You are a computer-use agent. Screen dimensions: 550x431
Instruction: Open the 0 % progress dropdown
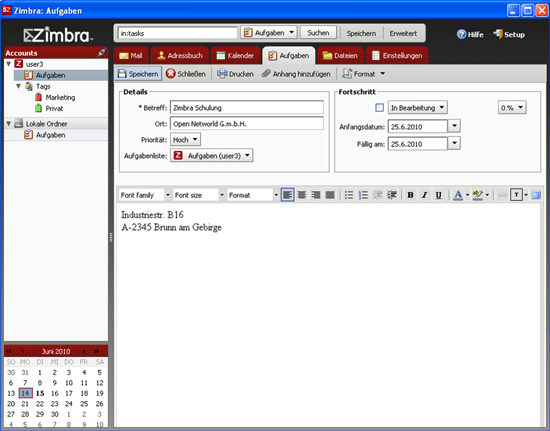[512, 108]
